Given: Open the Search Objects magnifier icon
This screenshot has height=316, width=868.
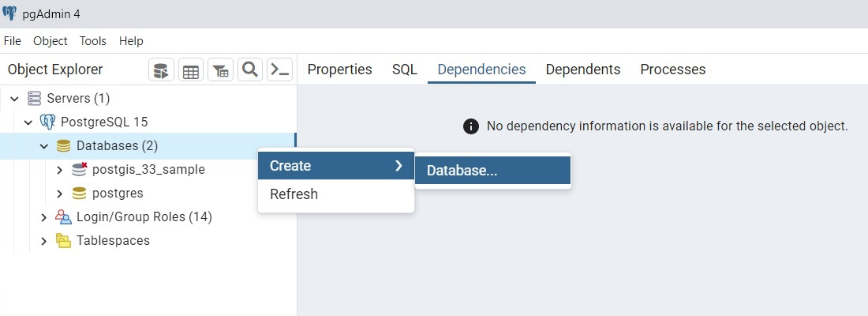Looking at the screenshot, I should point(249,70).
